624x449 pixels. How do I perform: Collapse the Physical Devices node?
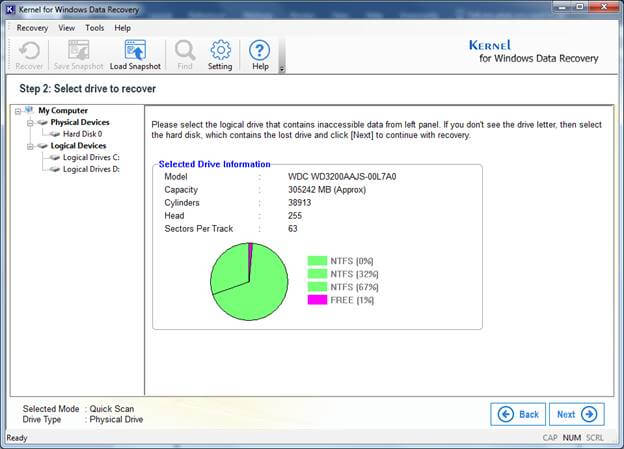pyautogui.click(x=30, y=123)
